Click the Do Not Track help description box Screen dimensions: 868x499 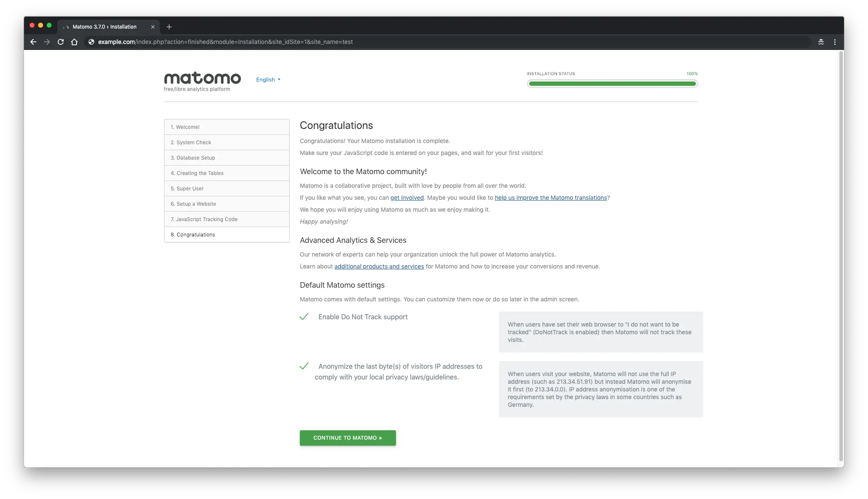pyautogui.click(x=601, y=332)
